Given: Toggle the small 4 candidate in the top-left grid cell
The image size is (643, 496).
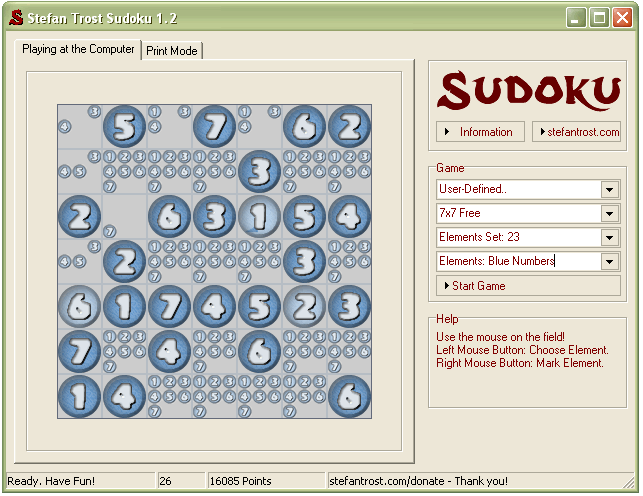Looking at the screenshot, I should tap(65, 127).
